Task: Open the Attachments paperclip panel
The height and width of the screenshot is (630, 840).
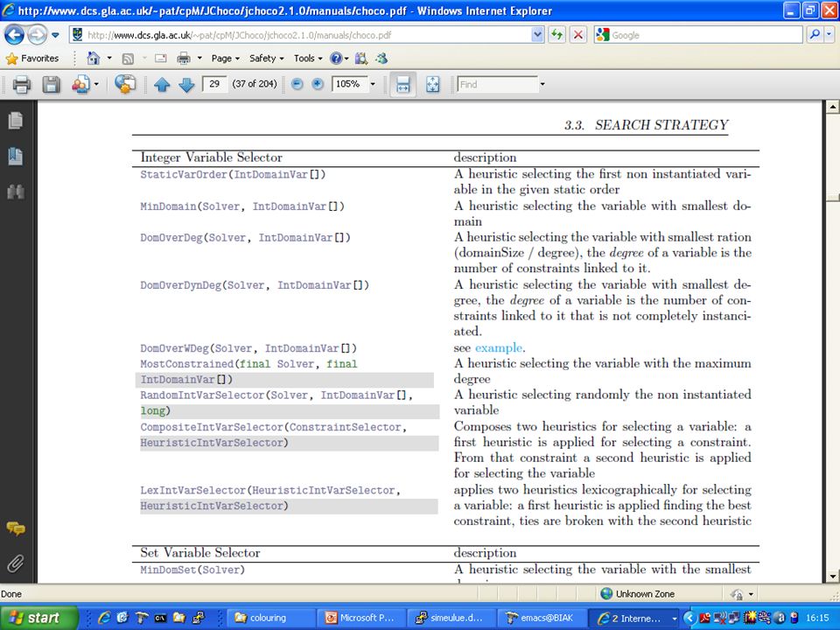Action: click(16, 563)
